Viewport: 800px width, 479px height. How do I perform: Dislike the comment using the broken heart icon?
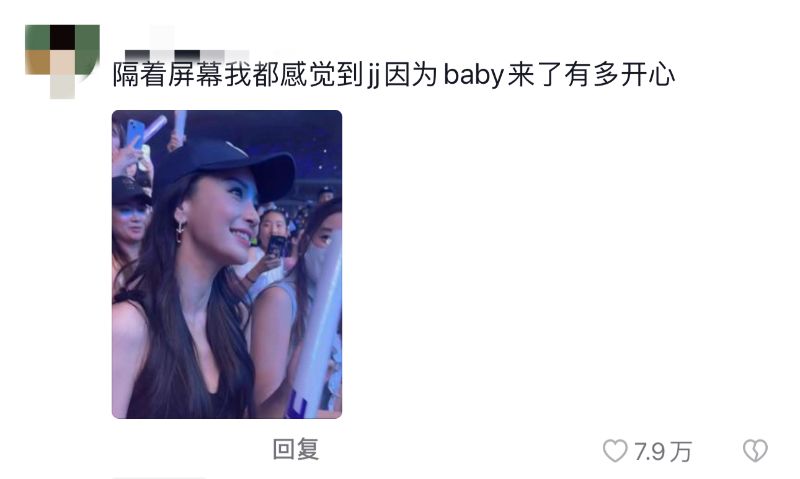click(755, 451)
